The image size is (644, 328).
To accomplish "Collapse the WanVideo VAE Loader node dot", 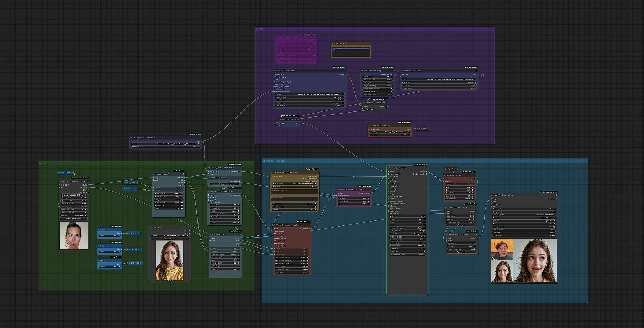I will (x=369, y=126).
